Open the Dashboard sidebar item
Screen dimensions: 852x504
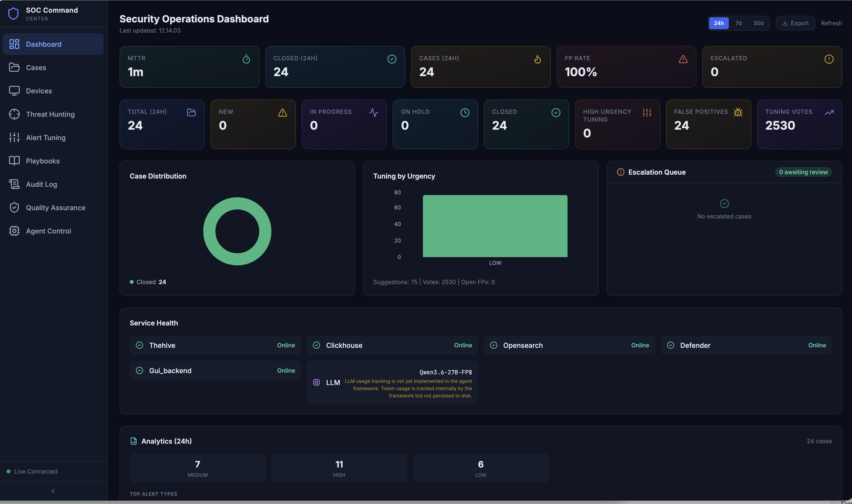(53, 44)
